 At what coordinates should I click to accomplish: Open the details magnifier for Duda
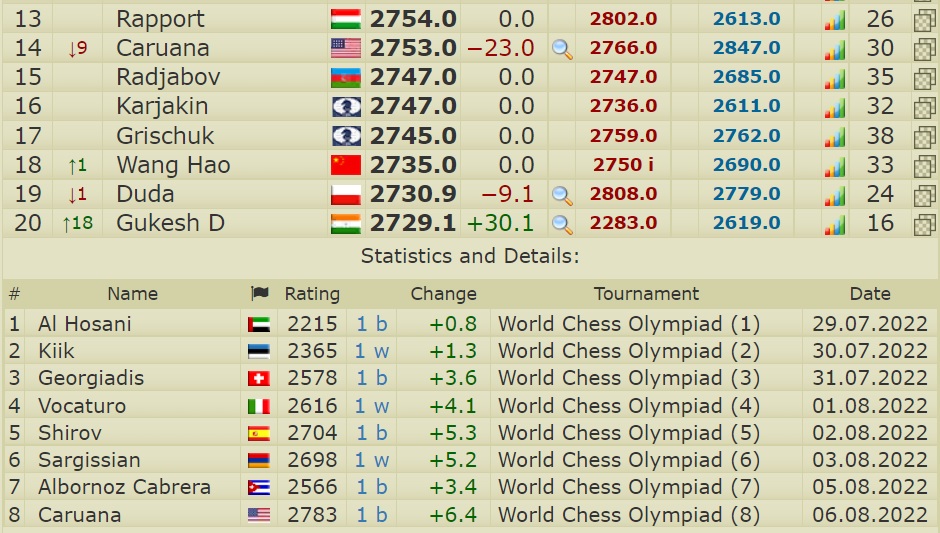point(563,195)
